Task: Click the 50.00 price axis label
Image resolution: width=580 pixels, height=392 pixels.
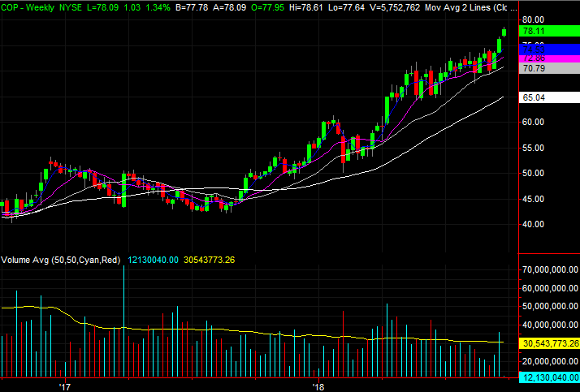Action: click(x=534, y=174)
